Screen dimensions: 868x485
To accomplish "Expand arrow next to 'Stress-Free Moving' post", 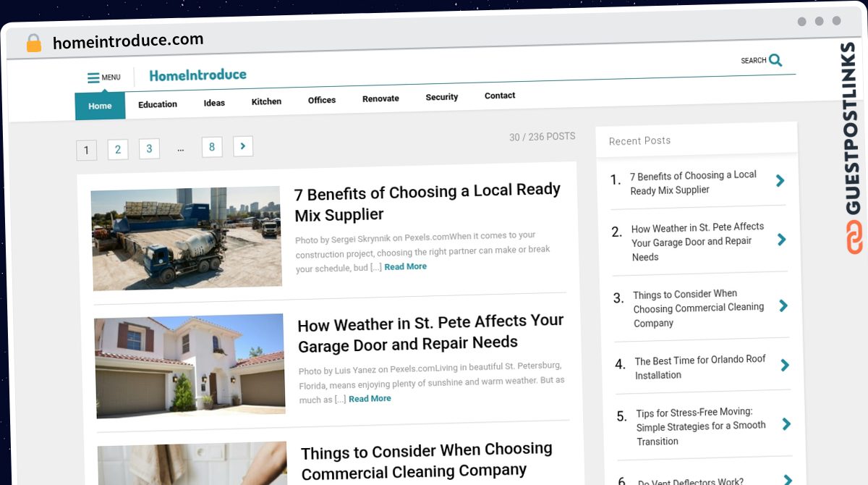I will coord(787,424).
